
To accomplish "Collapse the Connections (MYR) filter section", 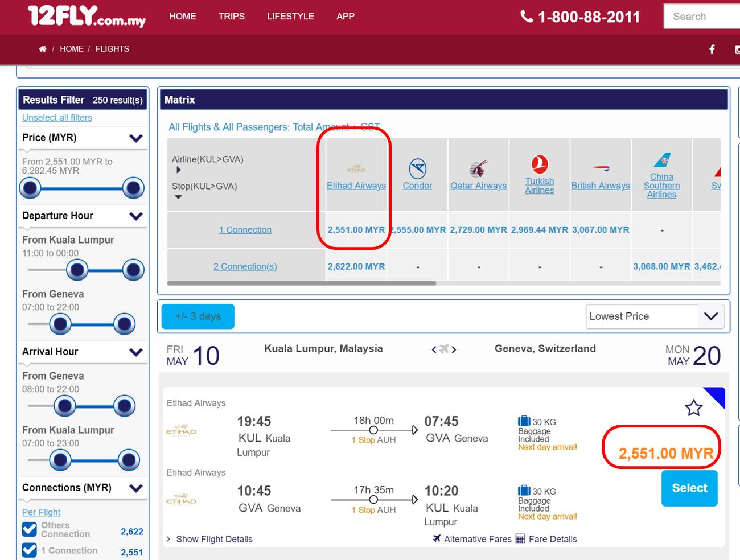I will click(x=136, y=488).
